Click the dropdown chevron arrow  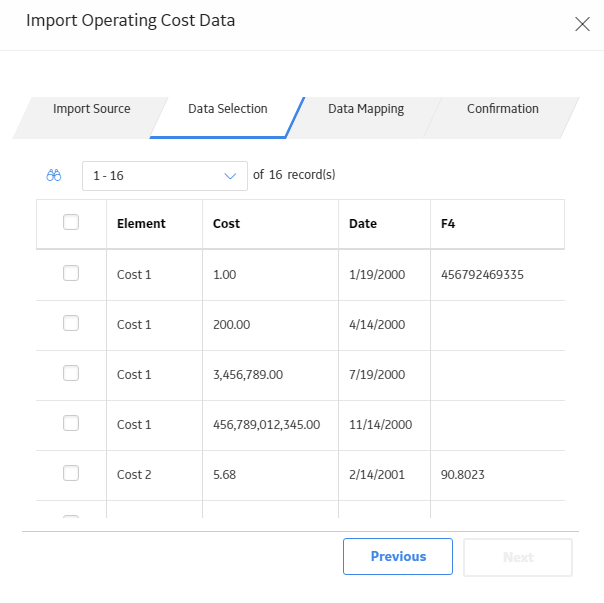pos(230,176)
